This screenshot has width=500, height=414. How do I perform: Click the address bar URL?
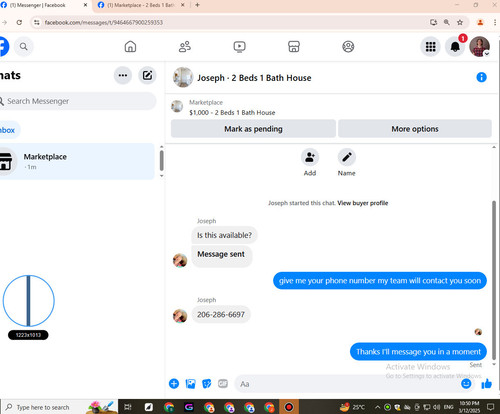(x=104, y=23)
